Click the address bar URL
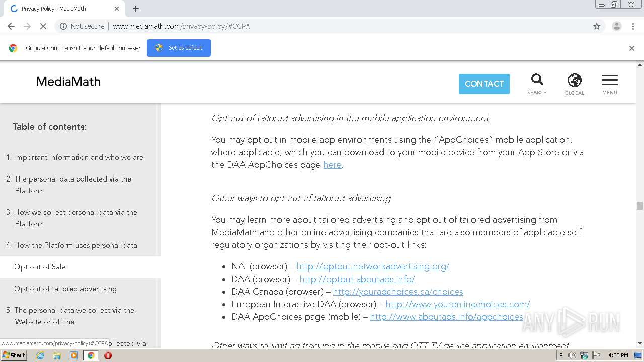This screenshot has height=362, width=644. 181,26
